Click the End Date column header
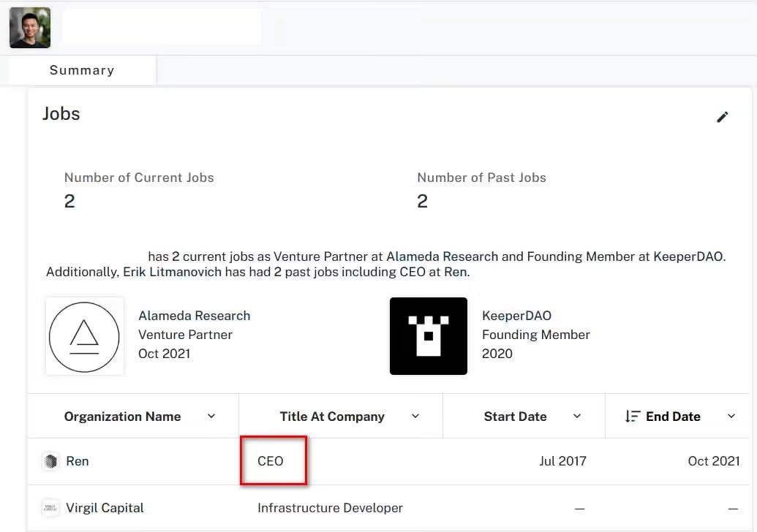 pos(673,417)
